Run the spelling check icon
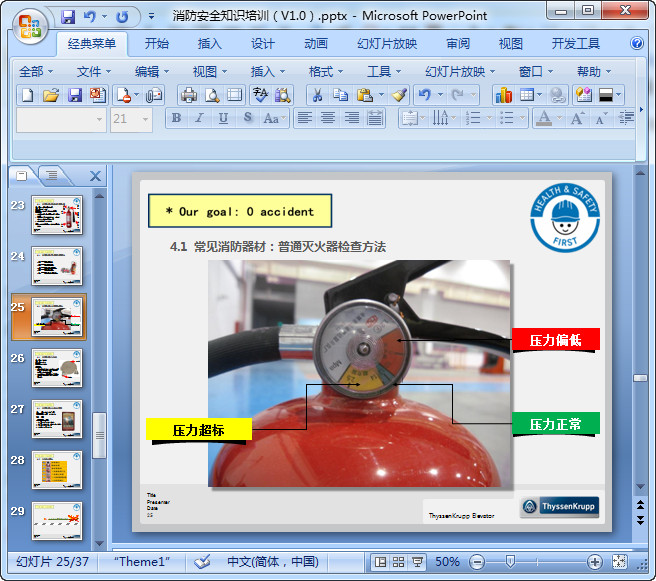 coord(260,95)
